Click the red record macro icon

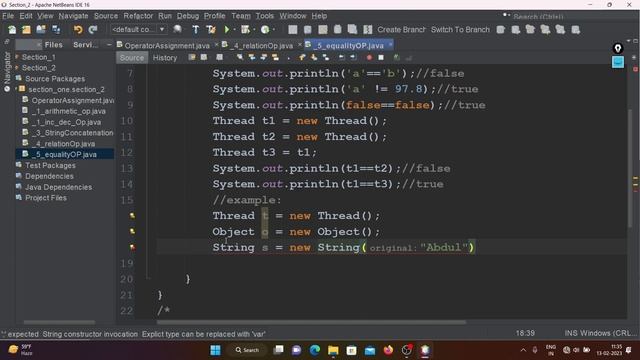[369, 58]
